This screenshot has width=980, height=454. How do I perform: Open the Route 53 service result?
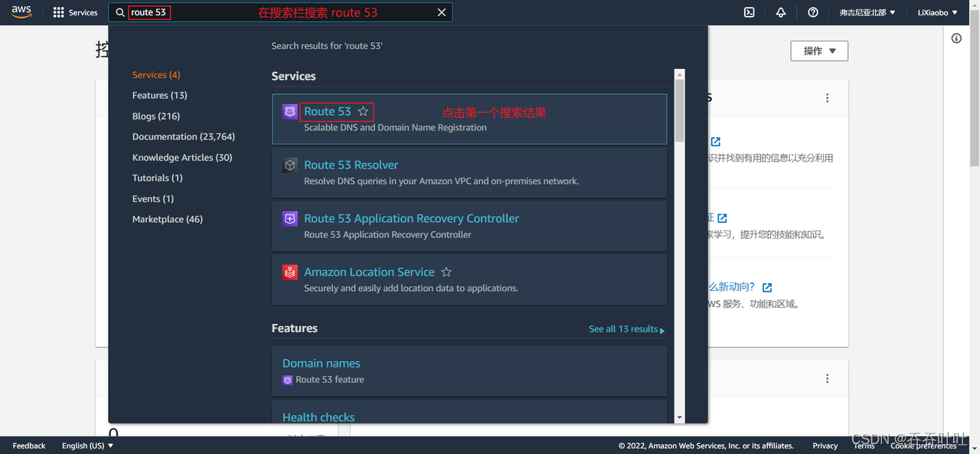[328, 111]
